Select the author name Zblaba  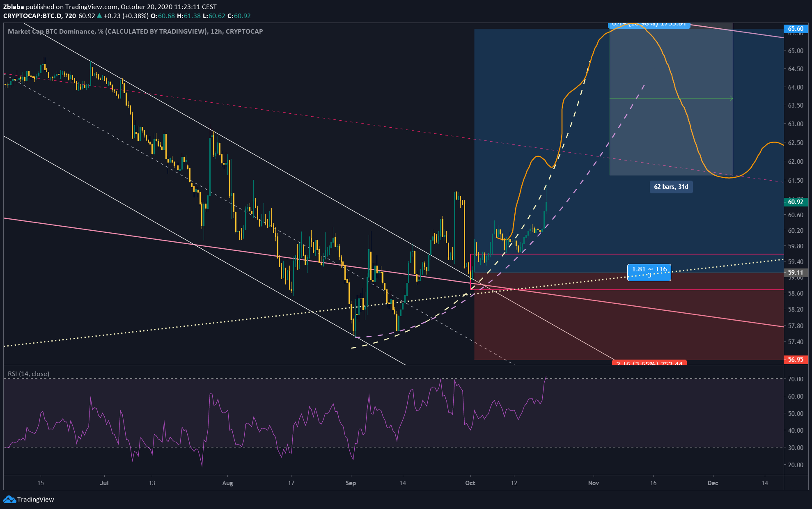[14, 7]
